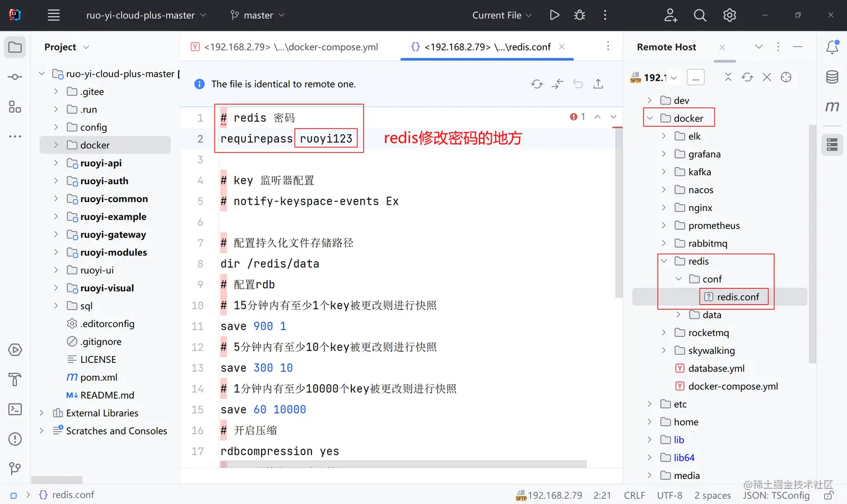Open the ruo-yi-cloud-plus-master project dropdown

tap(146, 15)
